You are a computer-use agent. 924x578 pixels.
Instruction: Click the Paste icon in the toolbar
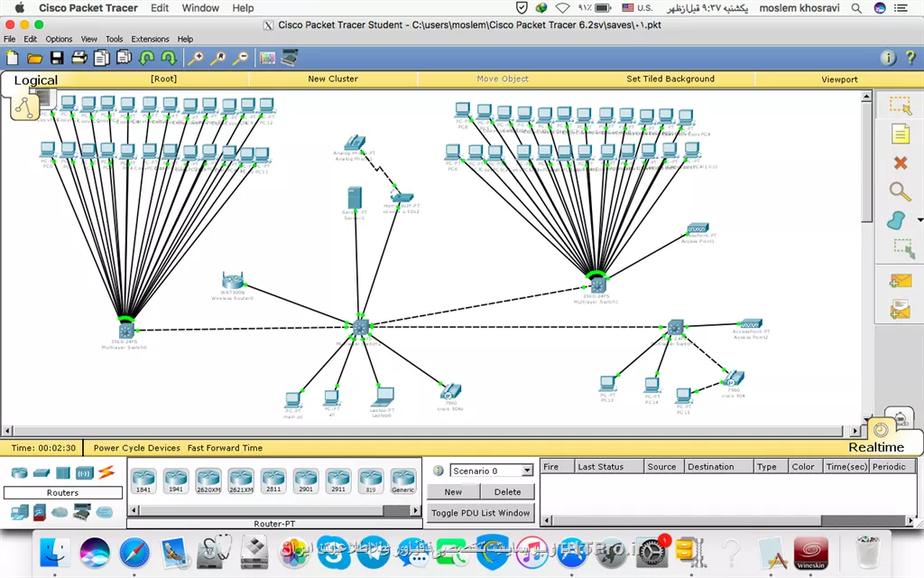click(x=124, y=58)
